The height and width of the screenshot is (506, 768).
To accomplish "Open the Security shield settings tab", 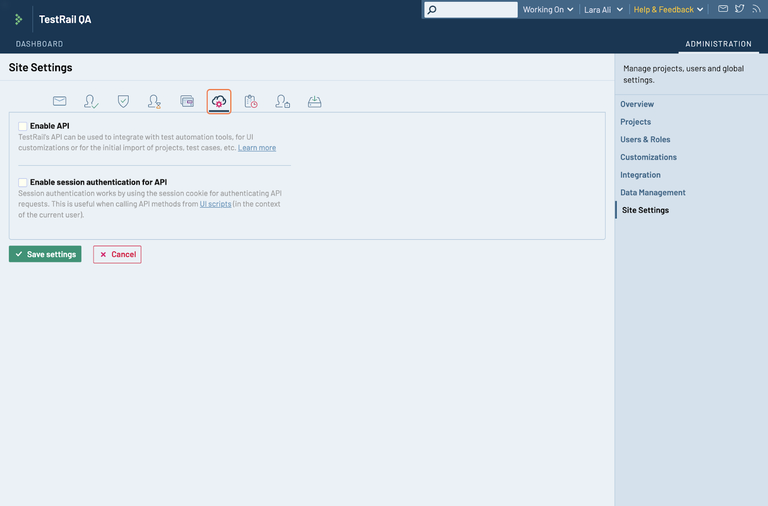I will click(x=123, y=101).
